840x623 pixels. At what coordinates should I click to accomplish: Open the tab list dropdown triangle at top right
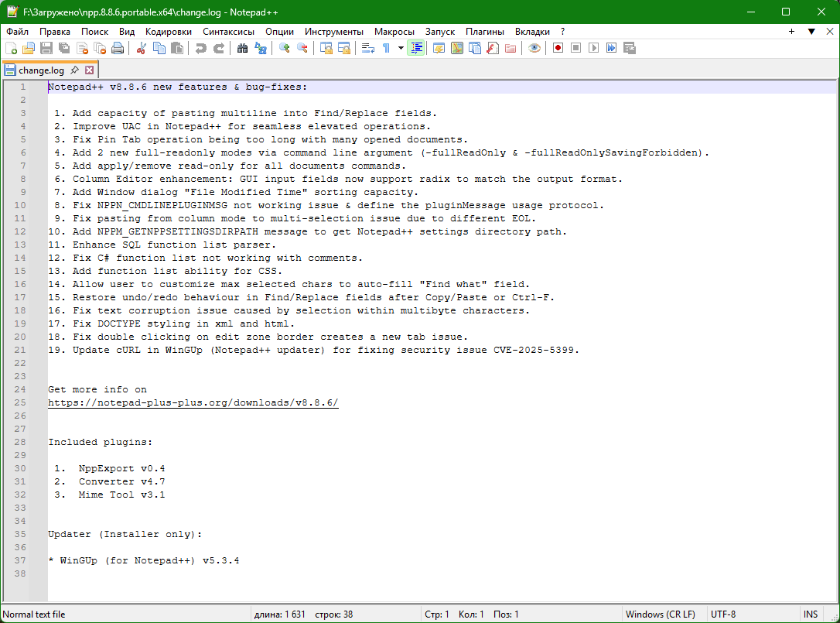[x=811, y=32]
